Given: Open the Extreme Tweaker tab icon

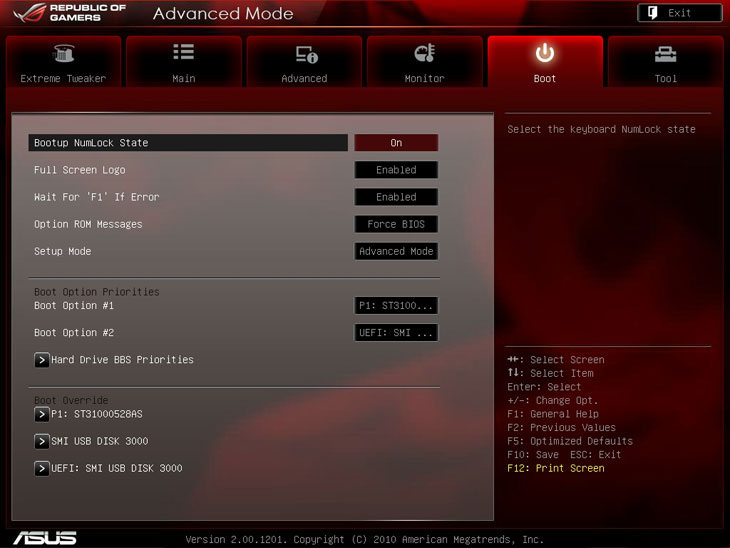Looking at the screenshot, I should point(63,54).
